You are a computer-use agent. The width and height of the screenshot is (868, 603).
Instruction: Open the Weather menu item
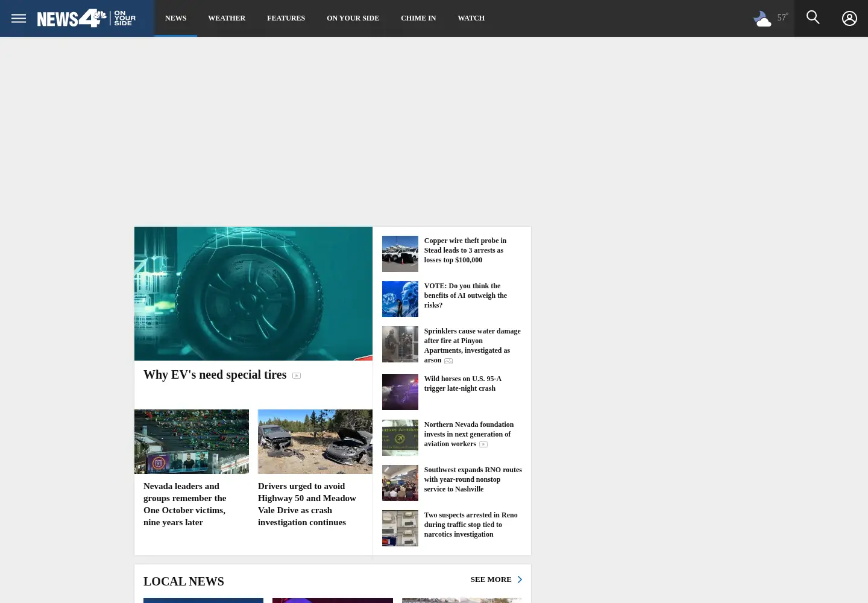pyautogui.click(x=227, y=18)
